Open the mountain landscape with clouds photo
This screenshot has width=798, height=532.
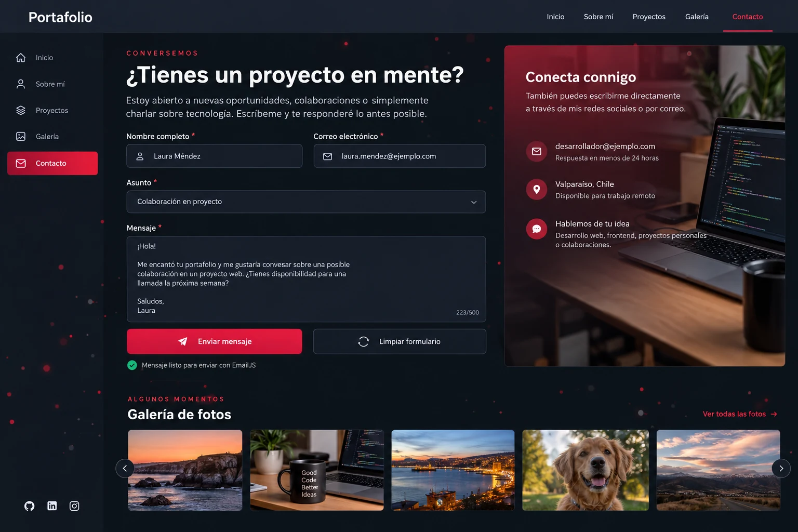718,470
